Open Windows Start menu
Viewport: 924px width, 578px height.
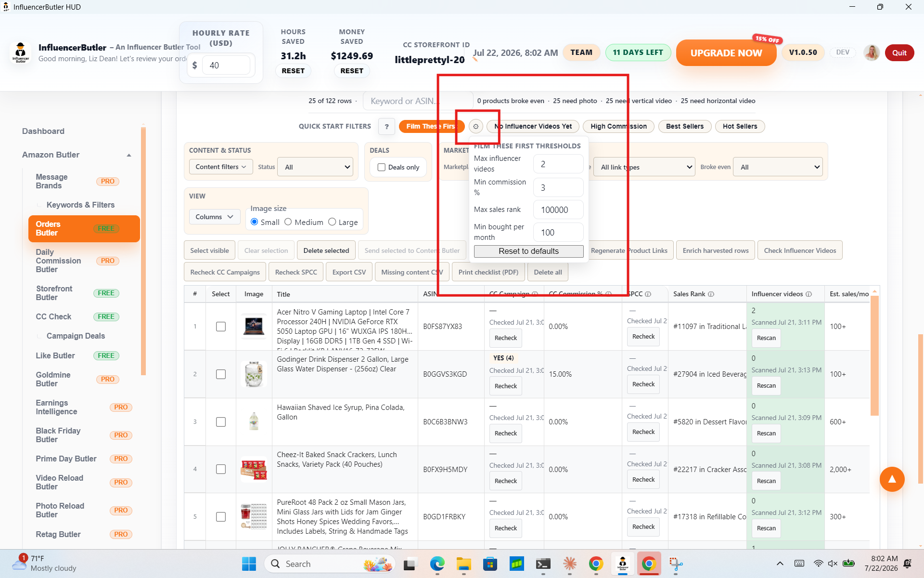pyautogui.click(x=249, y=564)
